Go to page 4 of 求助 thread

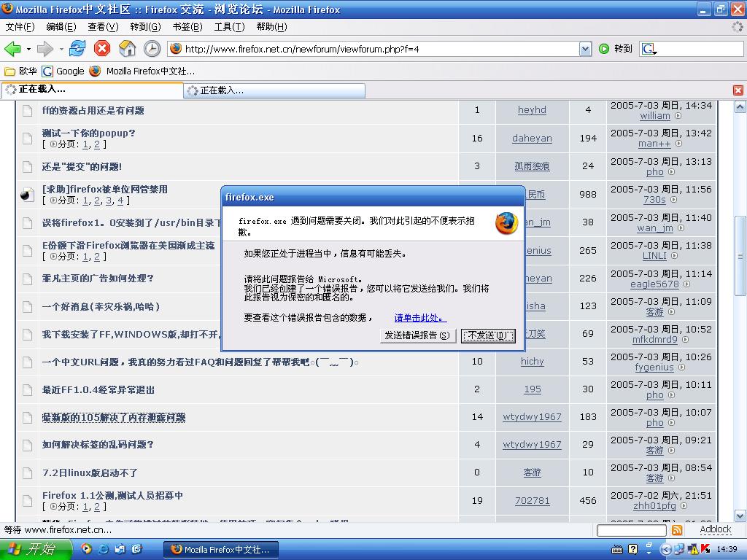tap(120, 201)
